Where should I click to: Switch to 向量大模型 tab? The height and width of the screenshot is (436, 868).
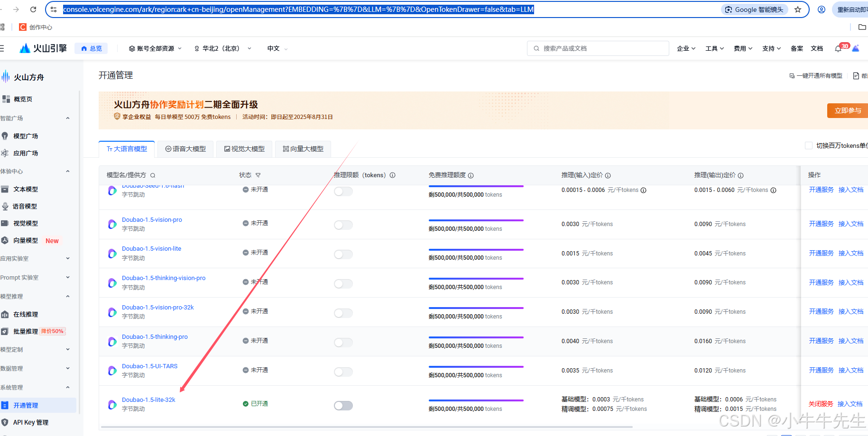pos(303,149)
